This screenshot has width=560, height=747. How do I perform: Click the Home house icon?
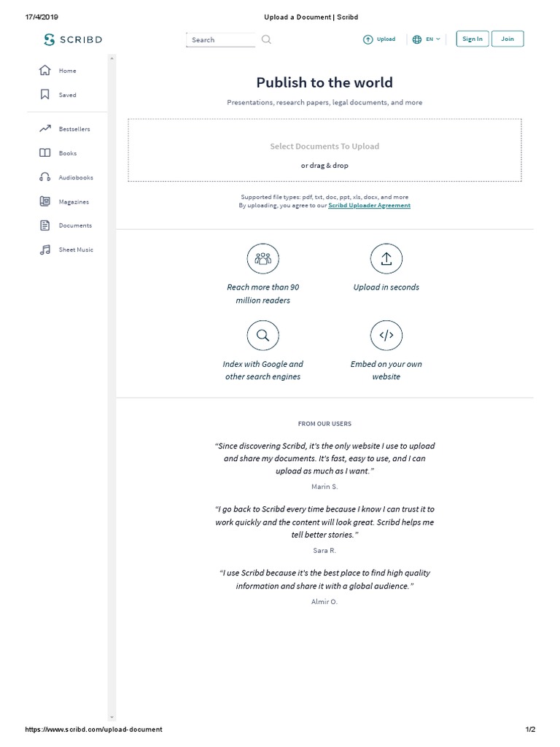pos(44,71)
